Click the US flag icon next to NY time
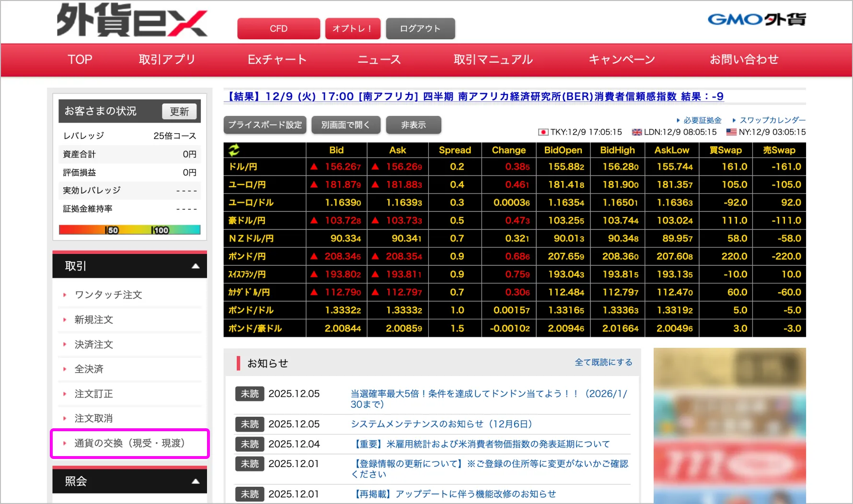 pos(731,132)
